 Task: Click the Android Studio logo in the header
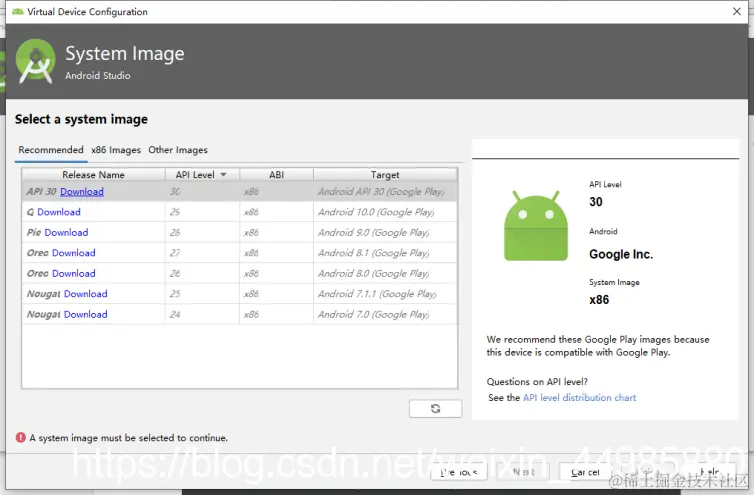coord(35,62)
